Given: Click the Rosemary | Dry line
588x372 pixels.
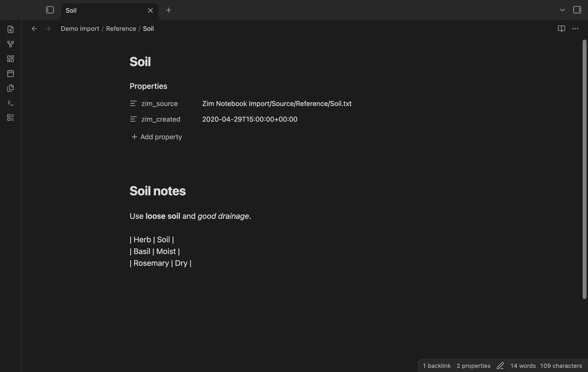Looking at the screenshot, I should 161,263.
